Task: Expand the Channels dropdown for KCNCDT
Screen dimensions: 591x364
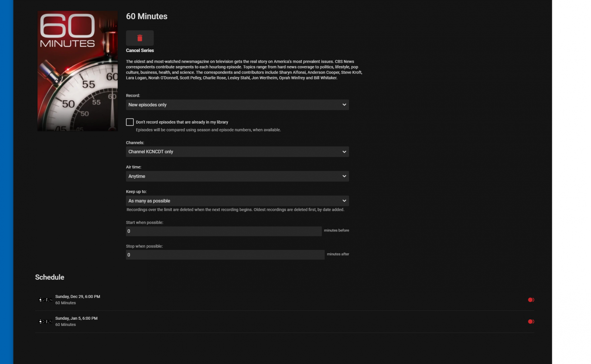Action: (237, 152)
